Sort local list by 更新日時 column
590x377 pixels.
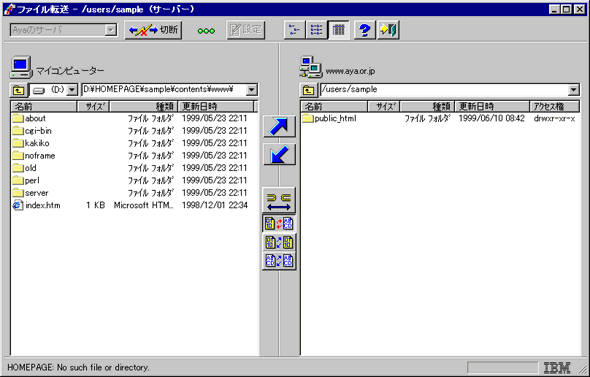(216, 106)
